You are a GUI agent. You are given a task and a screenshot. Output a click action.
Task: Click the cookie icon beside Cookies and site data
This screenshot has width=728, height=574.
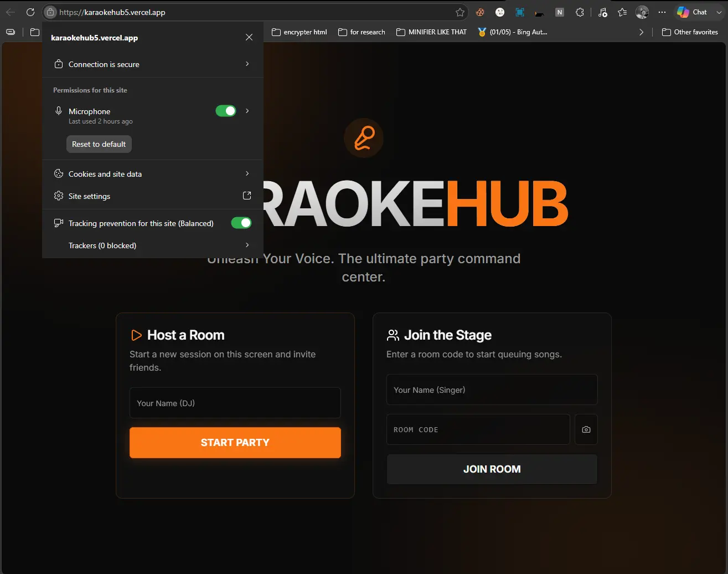point(58,174)
